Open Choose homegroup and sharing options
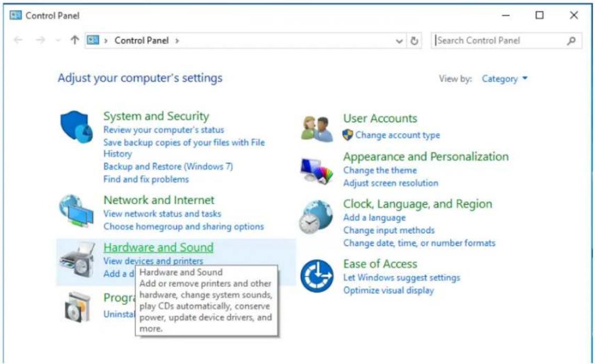Screen dimensions: 595x364 click(x=183, y=227)
